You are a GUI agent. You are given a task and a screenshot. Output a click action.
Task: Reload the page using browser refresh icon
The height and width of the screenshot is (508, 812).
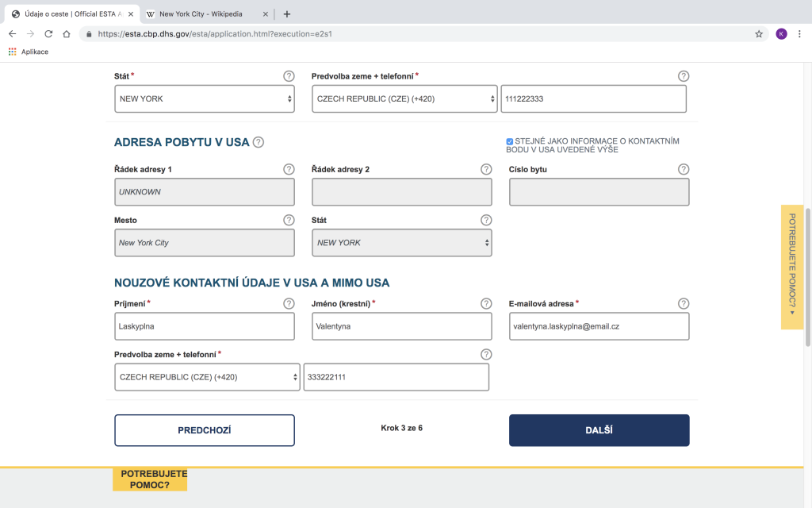point(48,34)
